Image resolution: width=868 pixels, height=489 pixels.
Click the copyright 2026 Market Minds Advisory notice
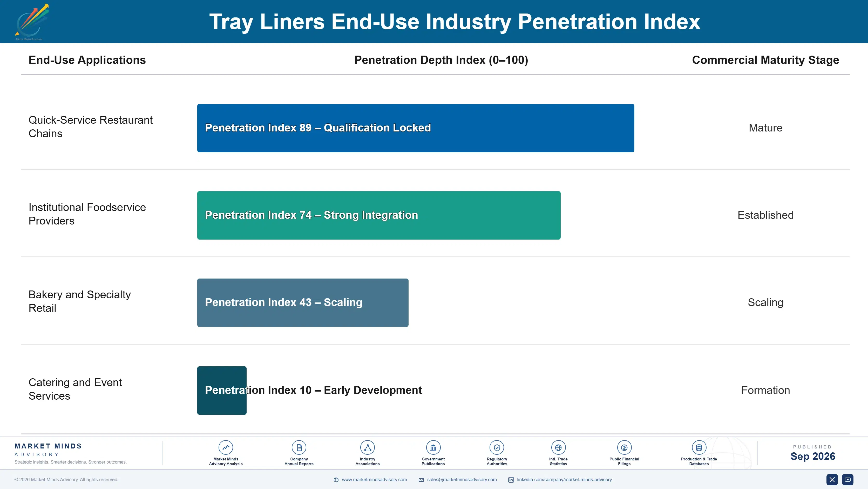click(x=66, y=480)
